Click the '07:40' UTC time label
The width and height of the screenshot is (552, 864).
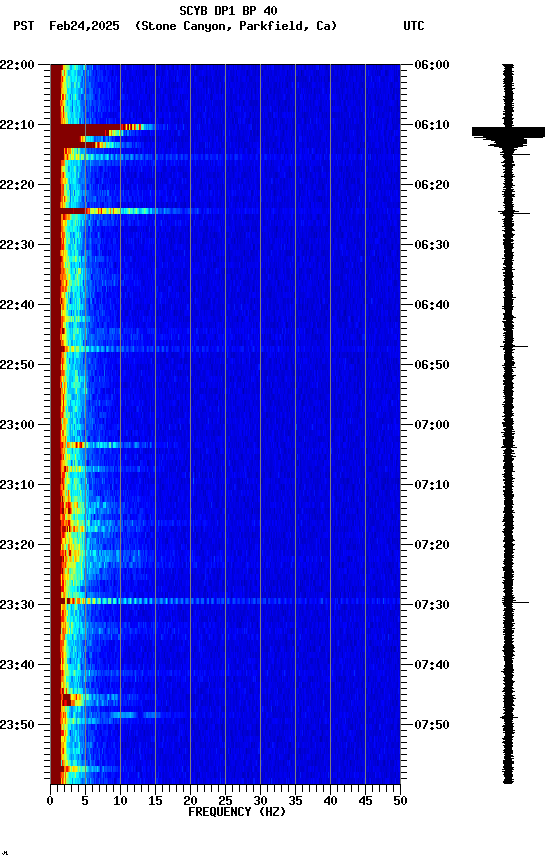(432, 666)
